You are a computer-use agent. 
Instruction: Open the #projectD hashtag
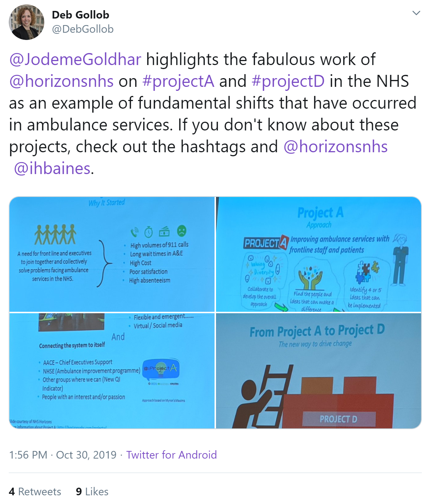point(288,81)
